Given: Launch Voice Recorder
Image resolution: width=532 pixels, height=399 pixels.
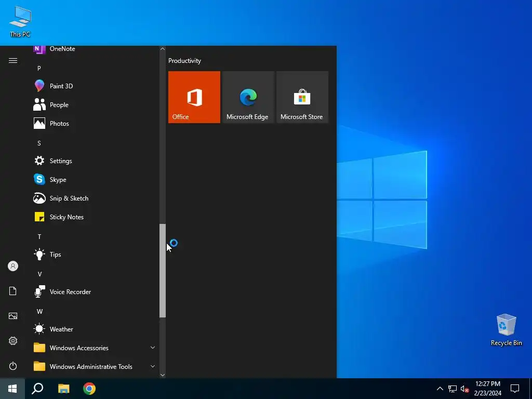Looking at the screenshot, I should [x=95, y=292].
